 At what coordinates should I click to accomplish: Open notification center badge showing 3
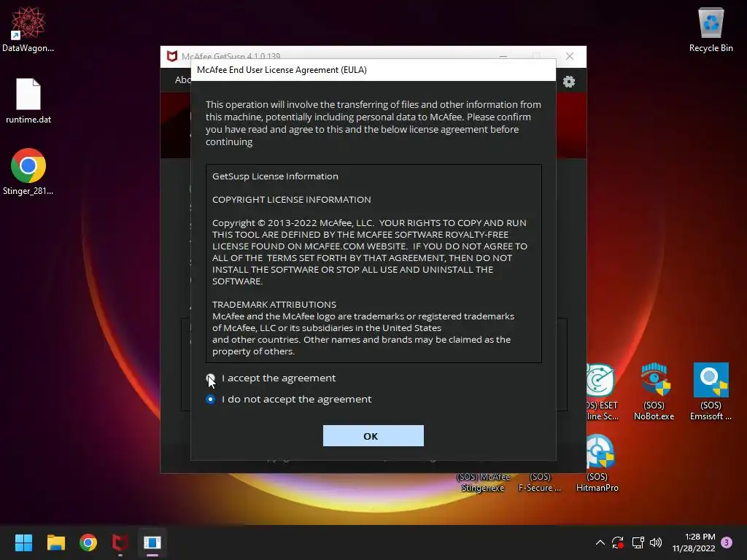(727, 542)
